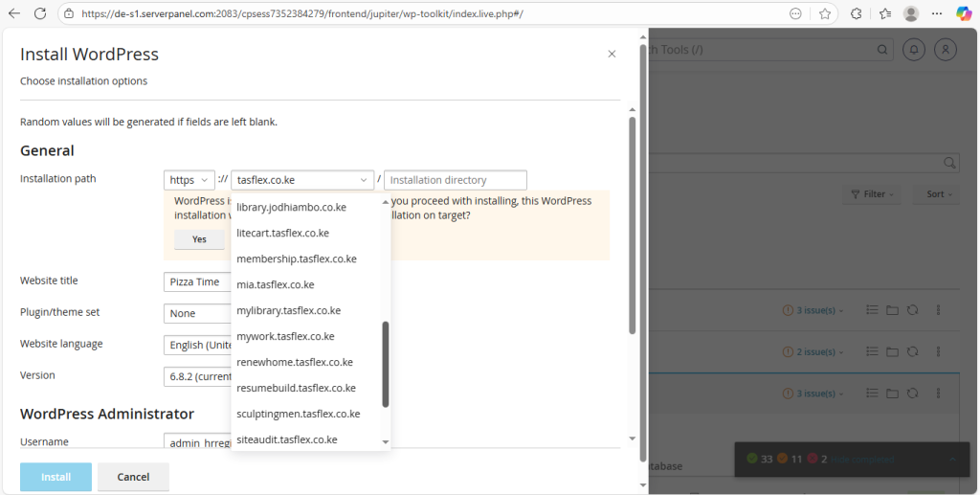
Task: Choose resumebuild.tasflex.co.ke from domain list
Action: click(x=296, y=388)
